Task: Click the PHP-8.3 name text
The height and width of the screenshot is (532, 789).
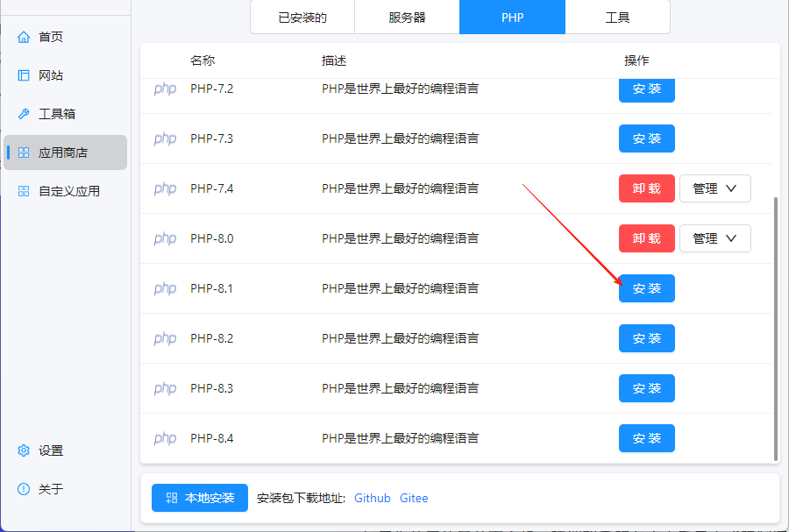Action: pos(212,388)
